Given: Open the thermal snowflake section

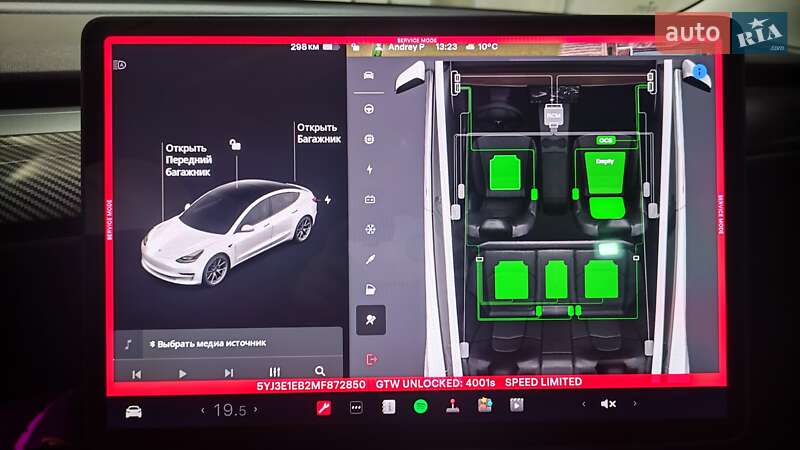Looking at the screenshot, I should 370,229.
